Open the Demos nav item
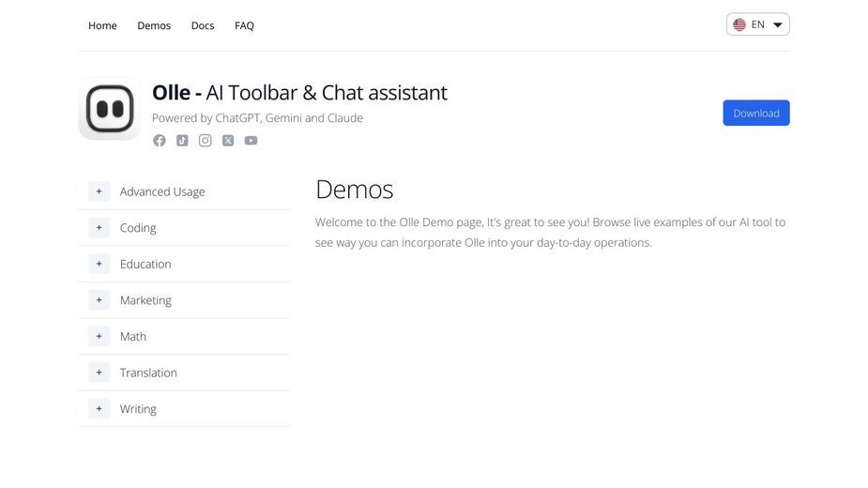 tap(154, 25)
